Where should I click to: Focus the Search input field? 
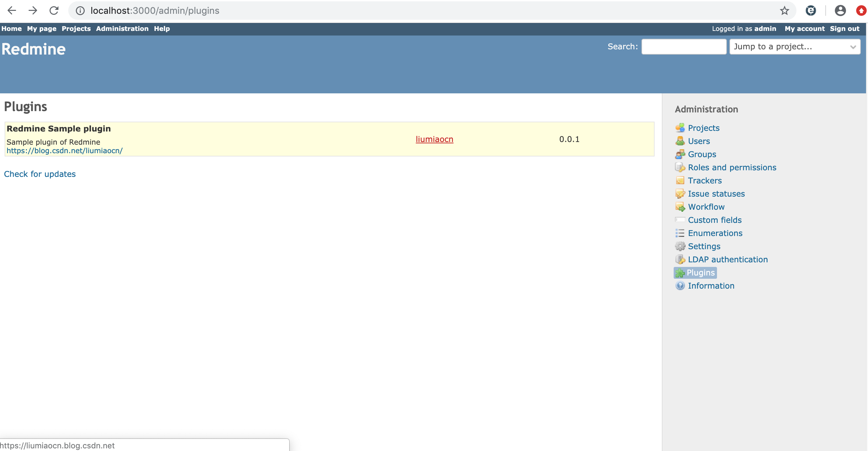click(684, 47)
